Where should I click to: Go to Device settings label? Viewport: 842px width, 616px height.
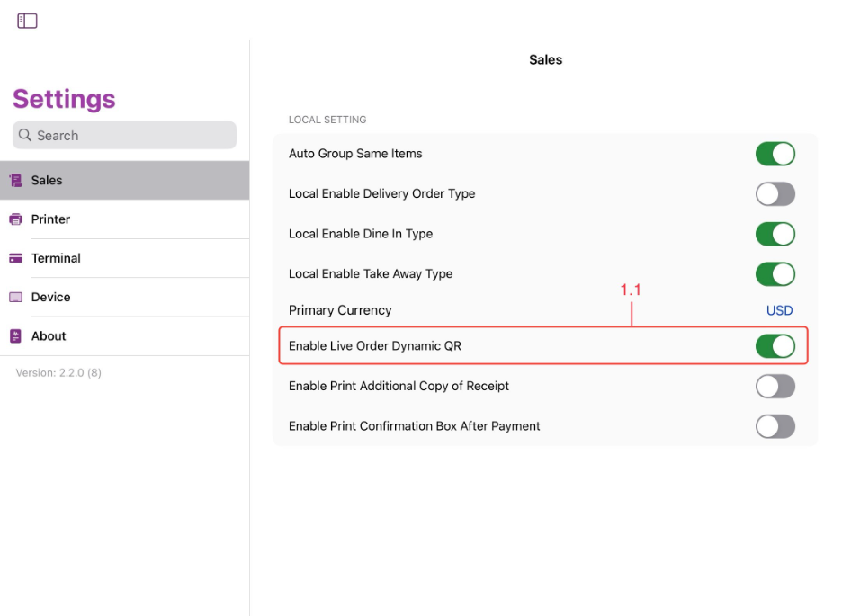(50, 298)
